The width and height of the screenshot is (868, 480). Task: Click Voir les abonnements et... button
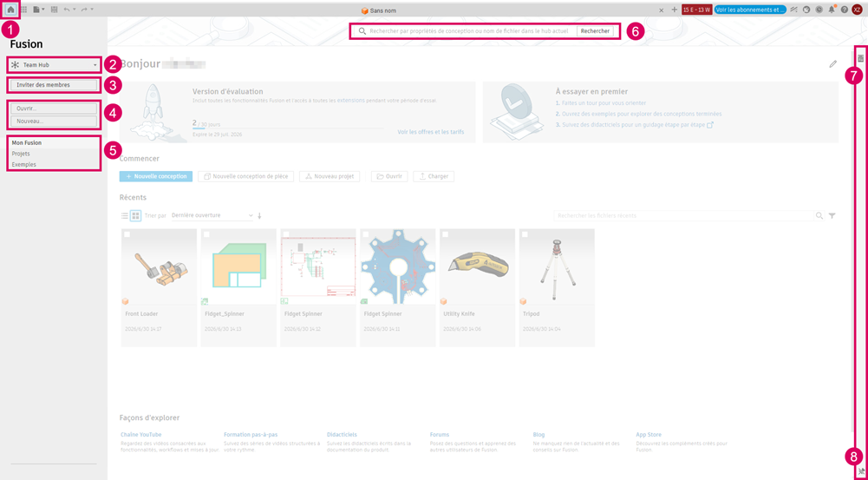point(750,10)
